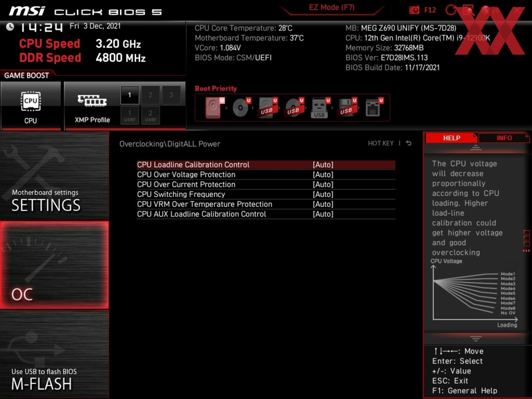Image resolution: width=532 pixels, height=399 pixels.
Task: Select CPU Over Current Protection row
Action: point(266,184)
